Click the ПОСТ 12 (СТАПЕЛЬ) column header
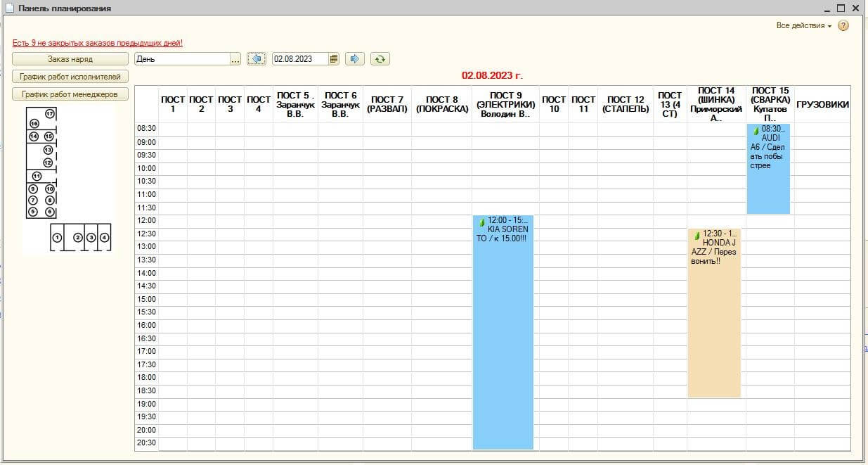 pos(626,104)
